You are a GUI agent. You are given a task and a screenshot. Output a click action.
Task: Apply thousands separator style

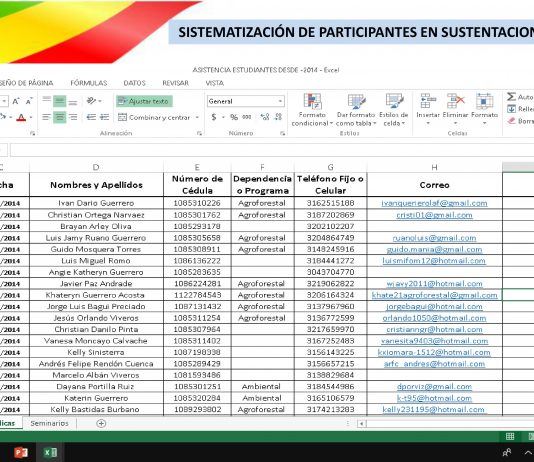tap(247, 117)
